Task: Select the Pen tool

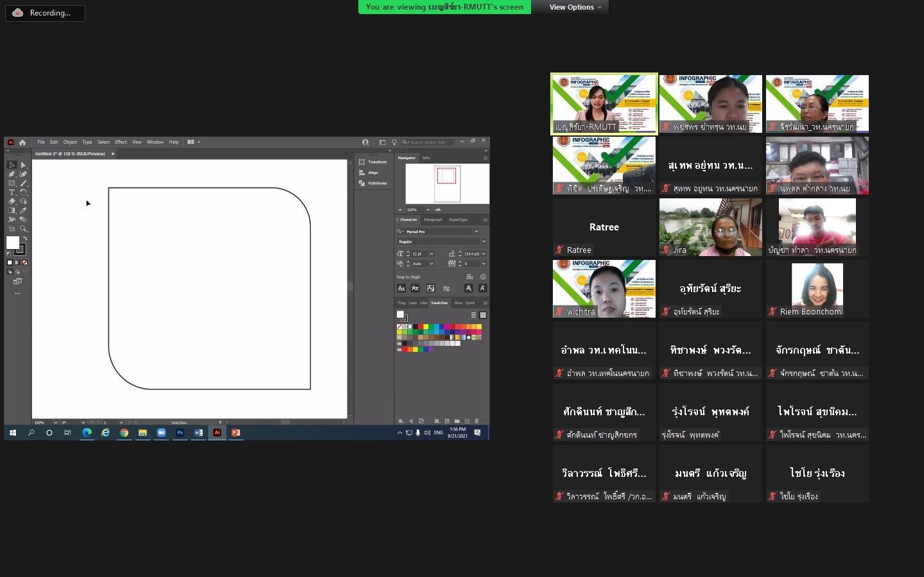Action: [x=12, y=174]
